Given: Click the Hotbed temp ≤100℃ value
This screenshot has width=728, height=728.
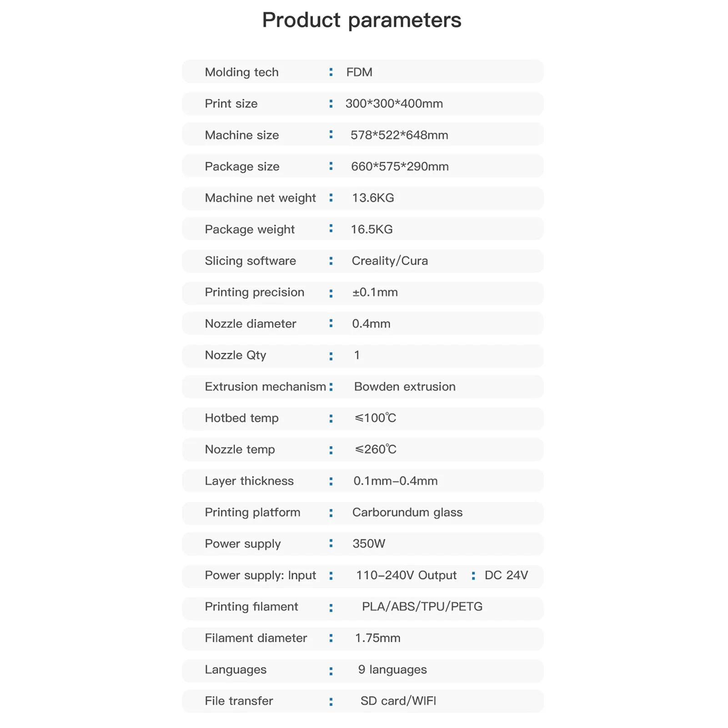Looking at the screenshot, I should [375, 418].
